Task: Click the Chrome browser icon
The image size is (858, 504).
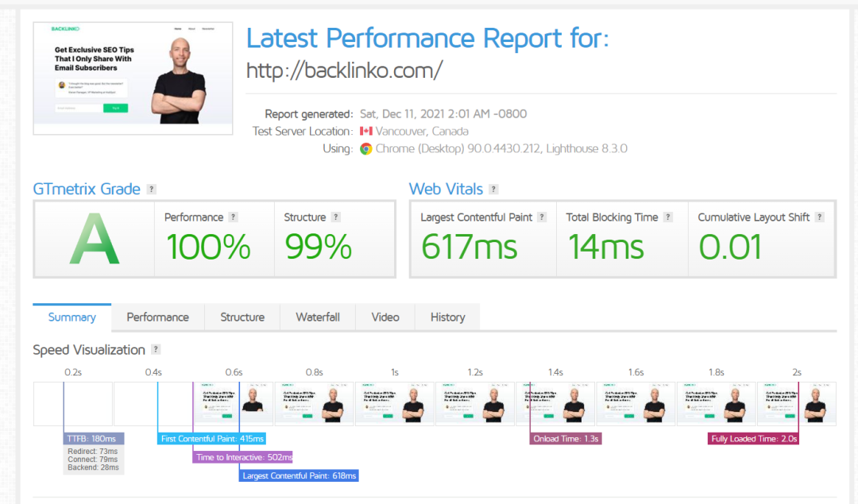Action: click(x=365, y=148)
